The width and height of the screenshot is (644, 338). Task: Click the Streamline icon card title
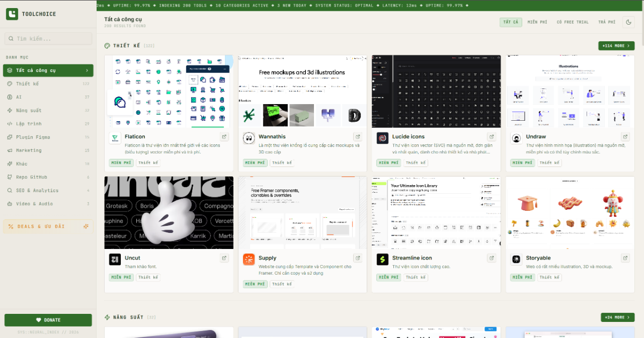(x=412, y=258)
